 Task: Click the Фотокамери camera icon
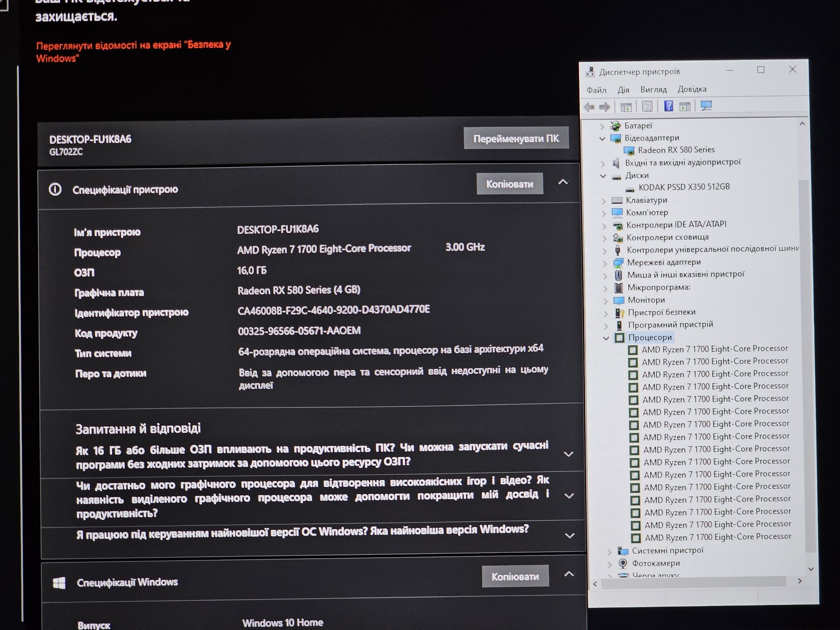point(623,563)
